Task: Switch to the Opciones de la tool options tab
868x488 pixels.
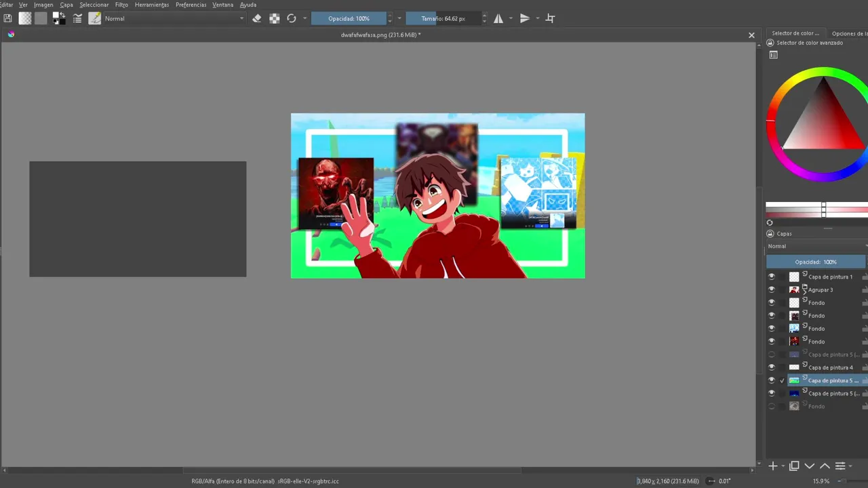Action: point(848,33)
